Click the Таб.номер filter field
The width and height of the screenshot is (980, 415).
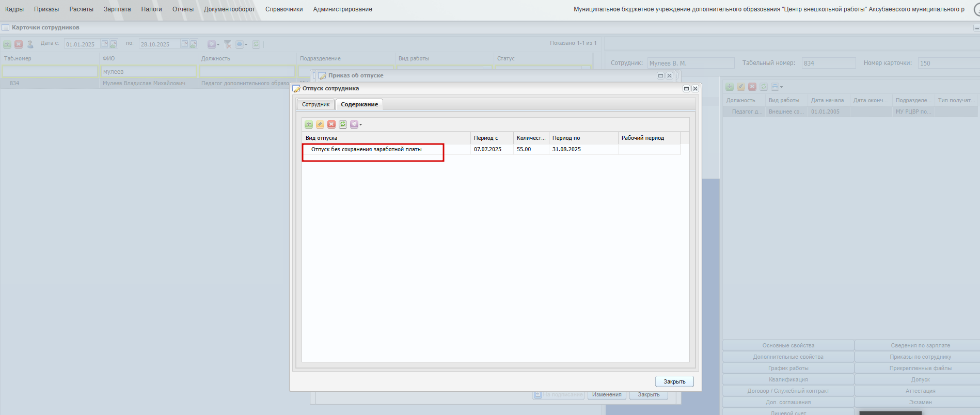[50, 71]
